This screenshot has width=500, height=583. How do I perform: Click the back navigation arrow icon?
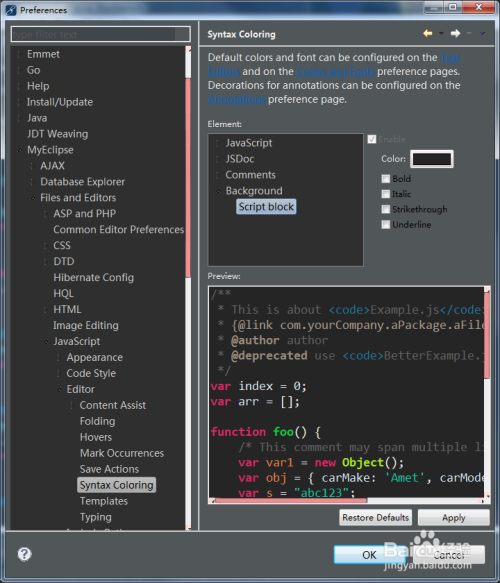coord(428,33)
